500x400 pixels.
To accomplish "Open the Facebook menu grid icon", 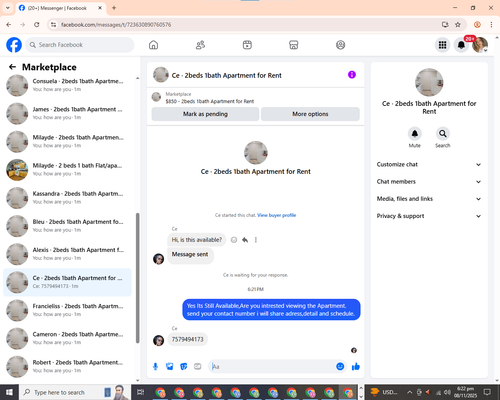I will point(442,45).
